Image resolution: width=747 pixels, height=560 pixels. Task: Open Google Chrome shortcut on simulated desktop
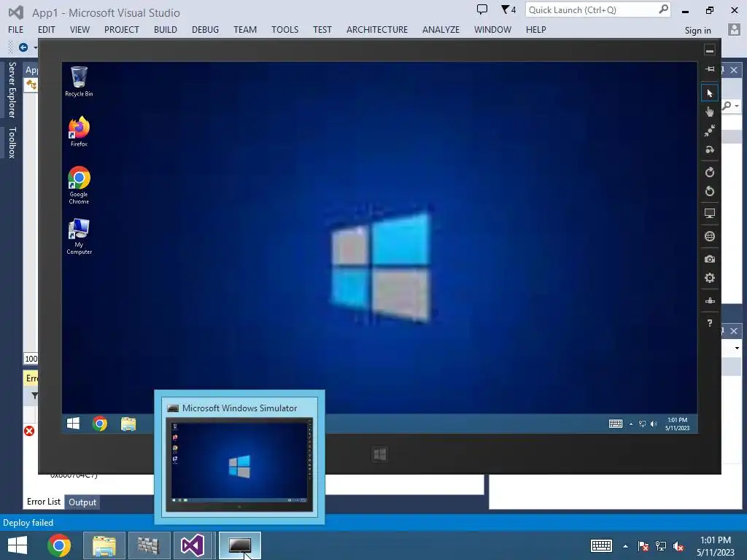79,185
